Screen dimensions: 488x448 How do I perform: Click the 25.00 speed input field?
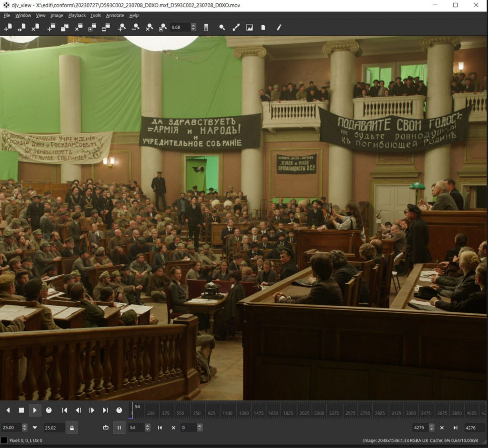point(10,428)
